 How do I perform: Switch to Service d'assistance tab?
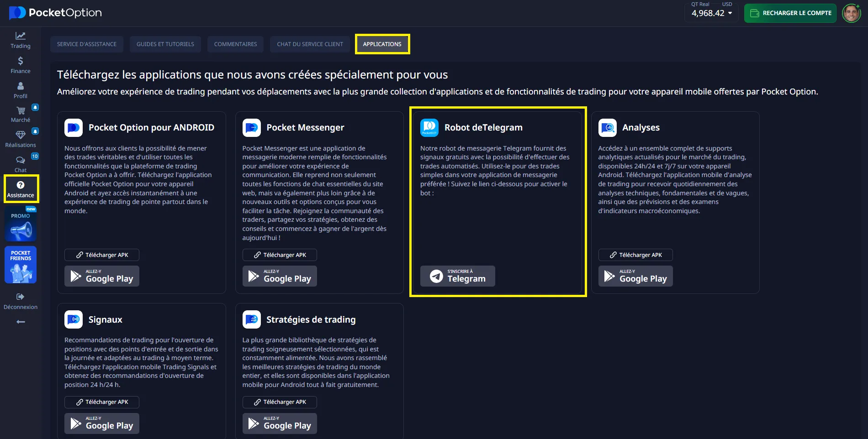click(x=87, y=44)
